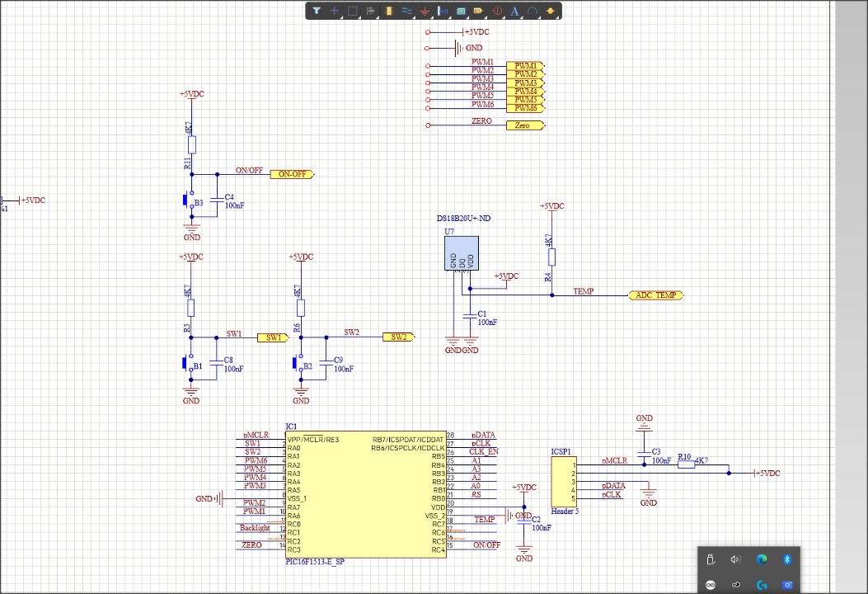Click the Microsoft Edge tray icon
Image resolution: width=868 pixels, height=594 pixels.
click(x=762, y=559)
